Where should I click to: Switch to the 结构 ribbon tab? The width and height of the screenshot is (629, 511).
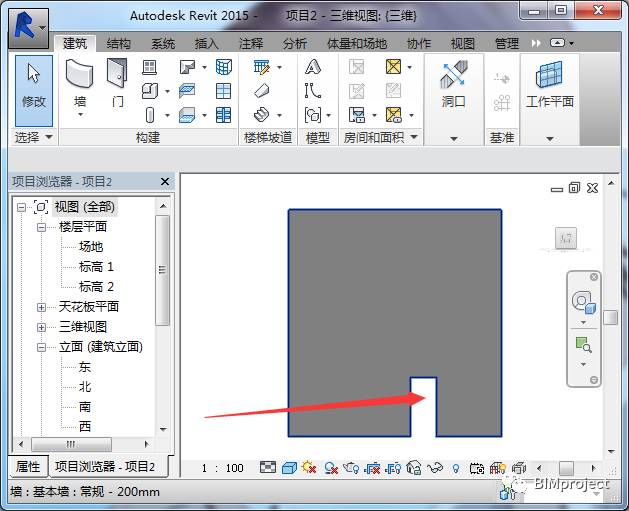[x=119, y=43]
